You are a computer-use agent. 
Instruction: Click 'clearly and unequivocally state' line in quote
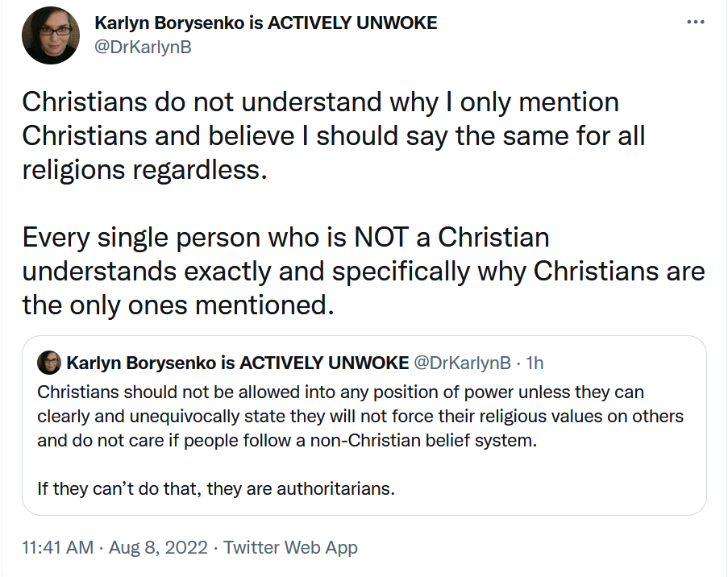[360, 417]
